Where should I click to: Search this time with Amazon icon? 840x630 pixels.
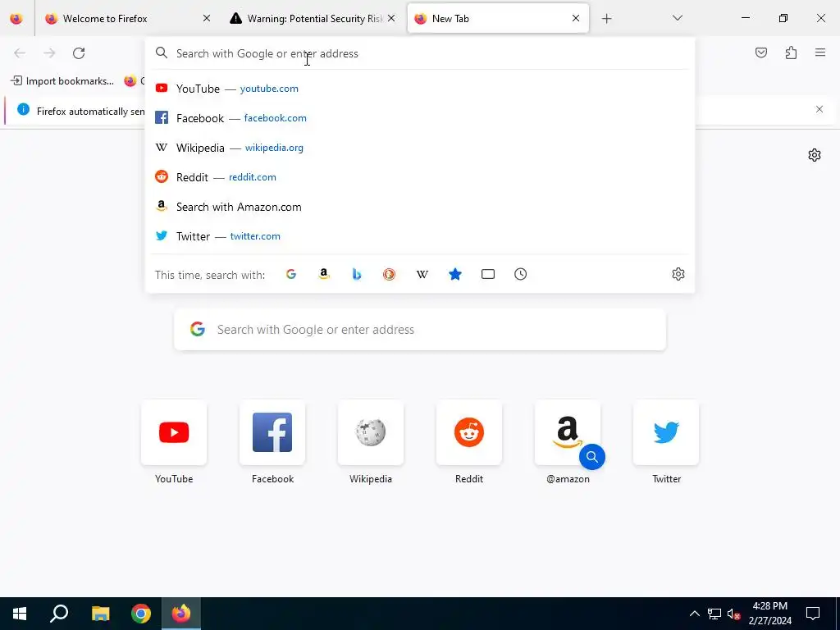pyautogui.click(x=323, y=274)
